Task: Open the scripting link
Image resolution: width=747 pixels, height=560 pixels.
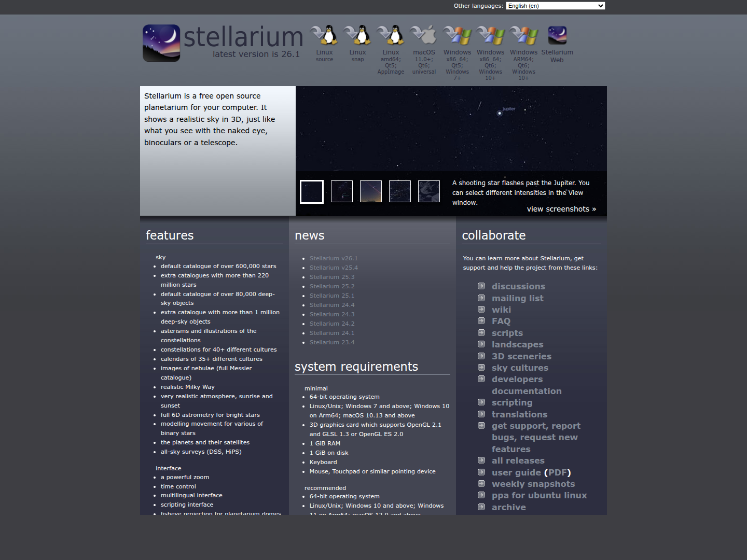Action: (512, 402)
